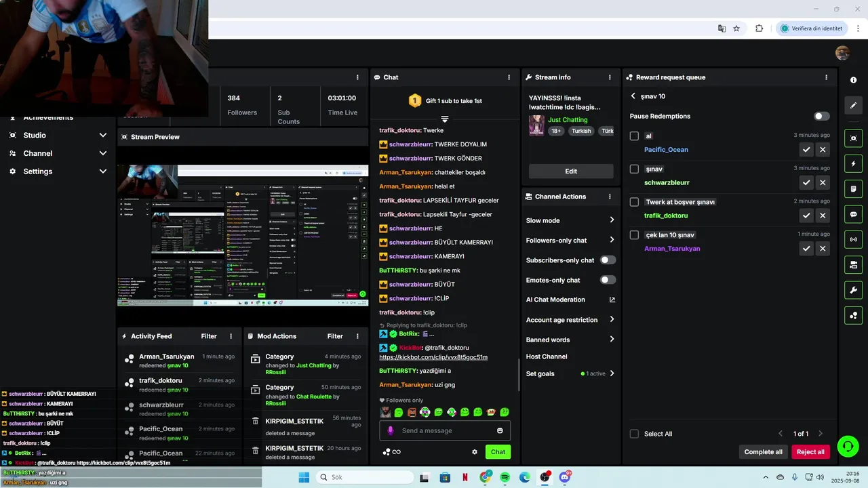Open the Reward request queue three-dot menu

pos(826,77)
